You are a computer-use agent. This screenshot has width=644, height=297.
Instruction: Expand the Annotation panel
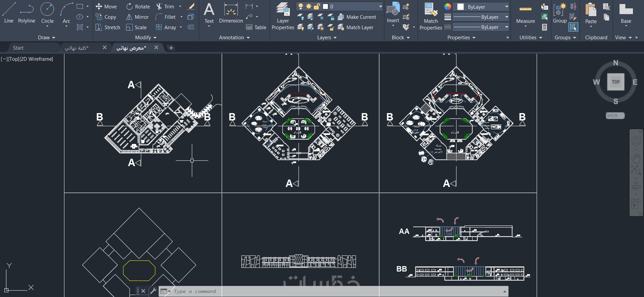coord(234,38)
